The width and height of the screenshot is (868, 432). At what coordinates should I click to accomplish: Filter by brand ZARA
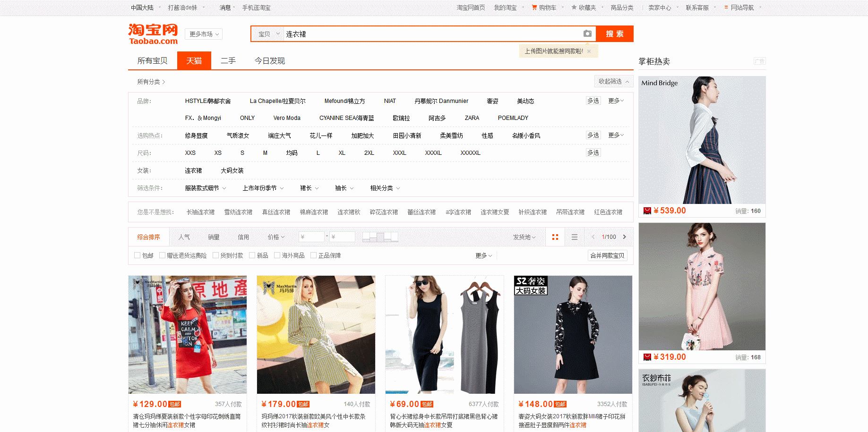point(472,118)
